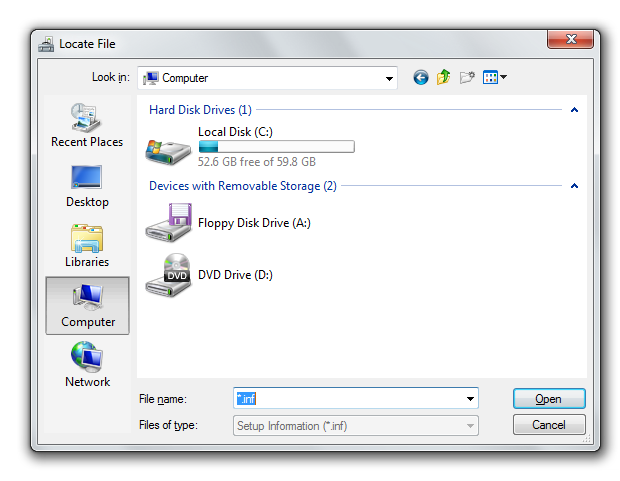Collapse Devices with Removable Storage group
Image resolution: width=620 pixels, height=481 pixels.
575,186
